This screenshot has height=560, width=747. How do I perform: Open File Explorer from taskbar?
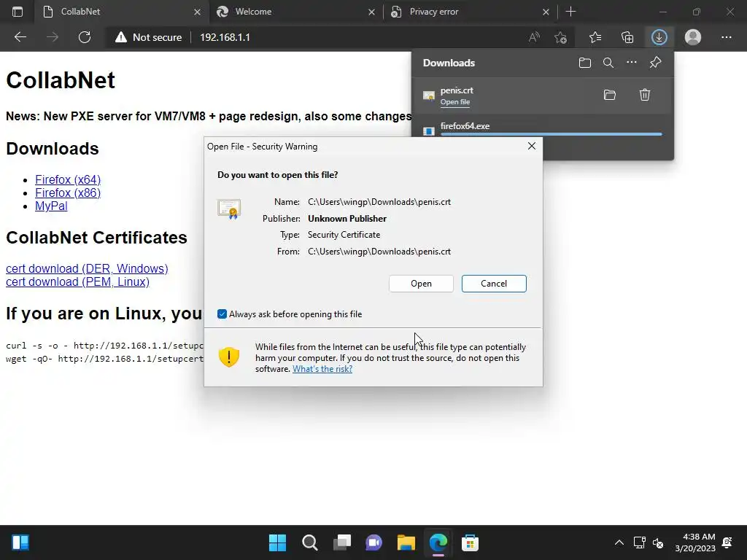pos(406,542)
